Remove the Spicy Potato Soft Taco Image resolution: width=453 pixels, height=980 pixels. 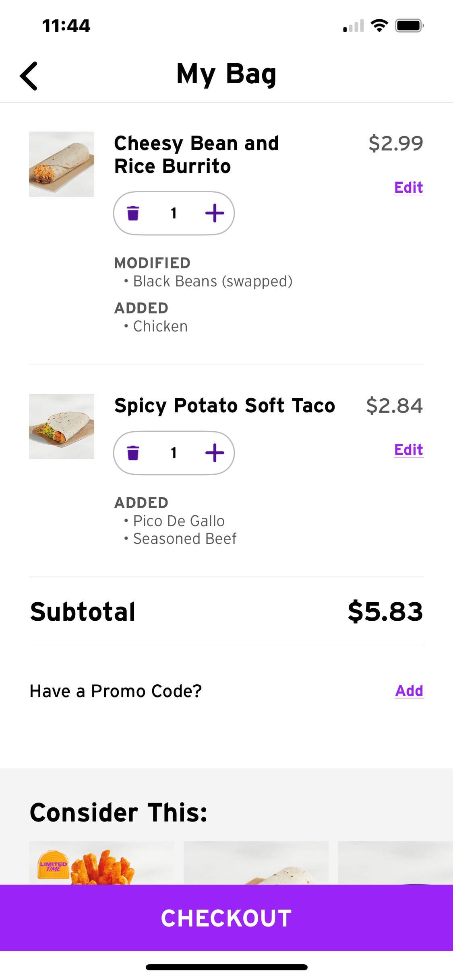(133, 453)
